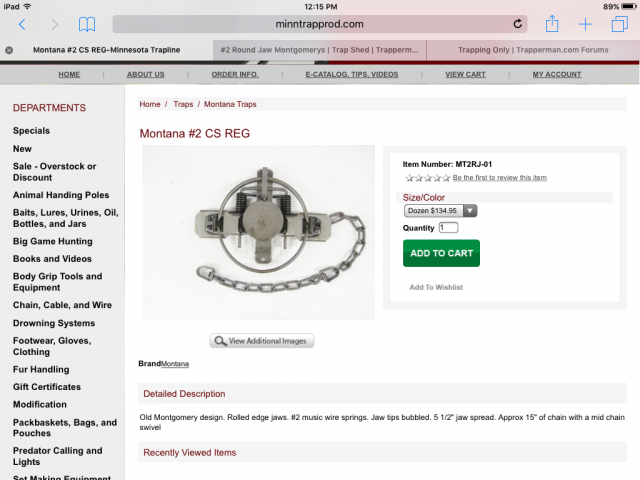Image resolution: width=640 pixels, height=480 pixels.
Task: Open the bookmarks book icon
Action: pyautogui.click(x=87, y=24)
